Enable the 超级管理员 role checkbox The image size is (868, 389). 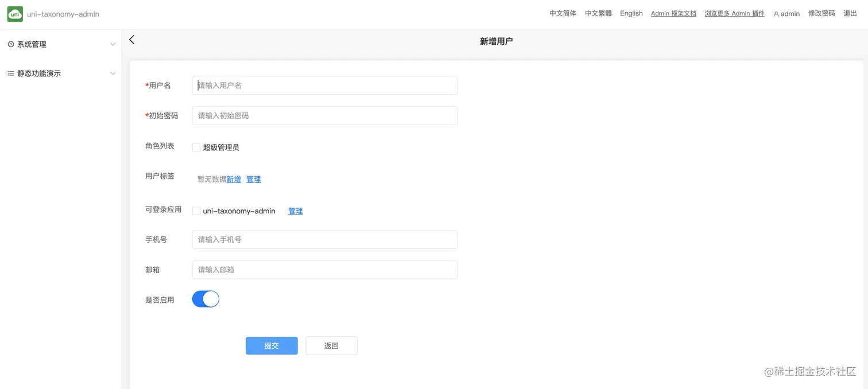pos(196,147)
